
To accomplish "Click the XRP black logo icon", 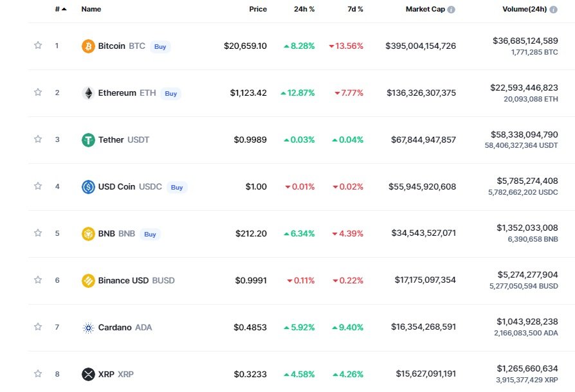I will click(x=88, y=375).
